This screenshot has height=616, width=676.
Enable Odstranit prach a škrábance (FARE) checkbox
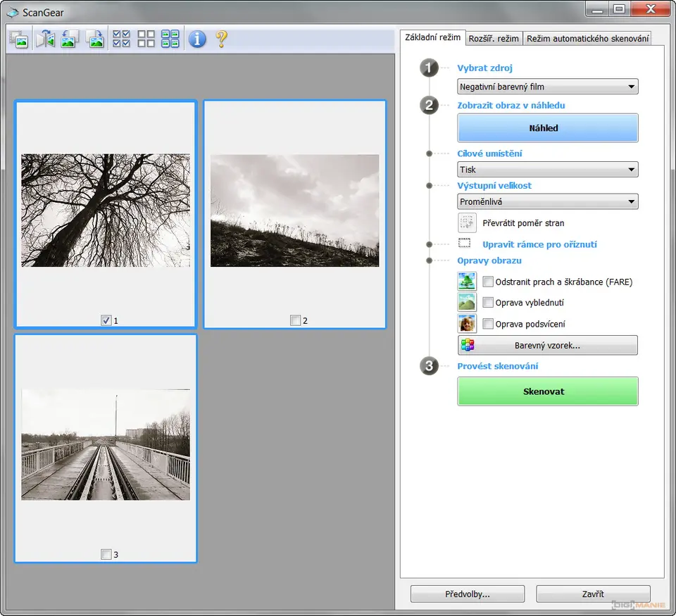tap(488, 282)
